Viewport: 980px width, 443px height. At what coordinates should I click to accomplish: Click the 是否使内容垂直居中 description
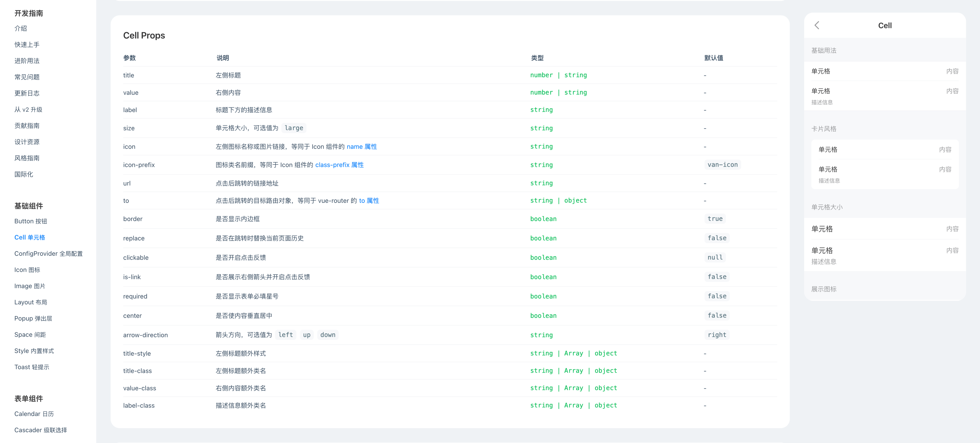point(244,316)
